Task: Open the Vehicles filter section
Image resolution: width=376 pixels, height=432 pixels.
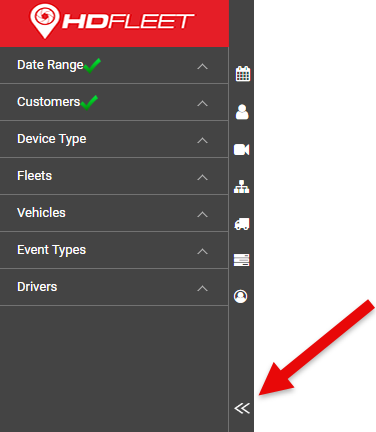Action: pyautogui.click(x=114, y=213)
